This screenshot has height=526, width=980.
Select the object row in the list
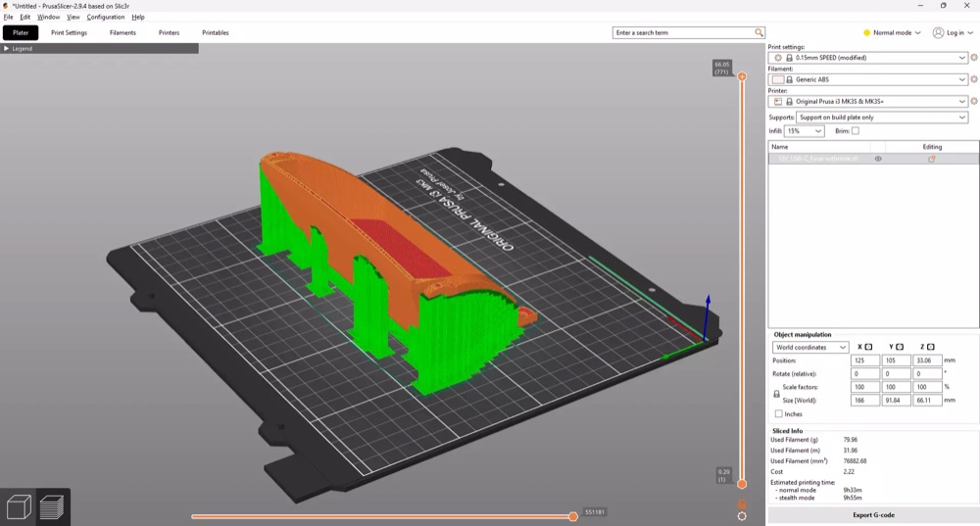click(873, 160)
